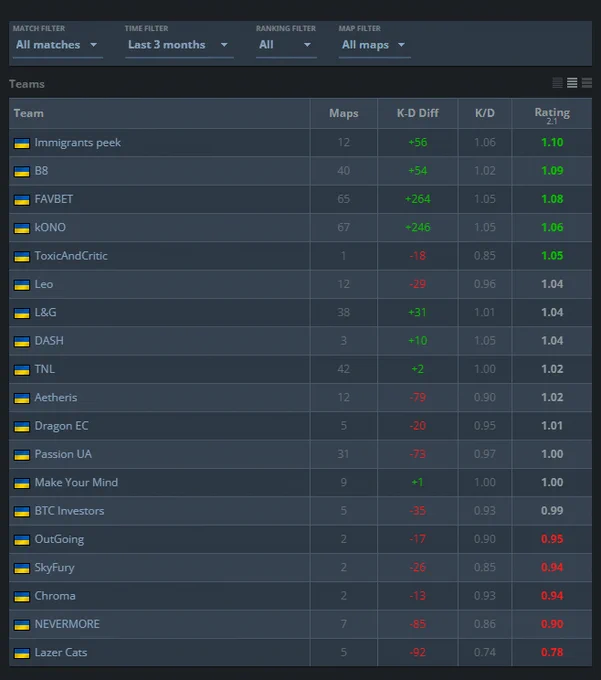Viewport: 601px width, 680px height.
Task: Open the kONO team link
Action: tap(50, 227)
